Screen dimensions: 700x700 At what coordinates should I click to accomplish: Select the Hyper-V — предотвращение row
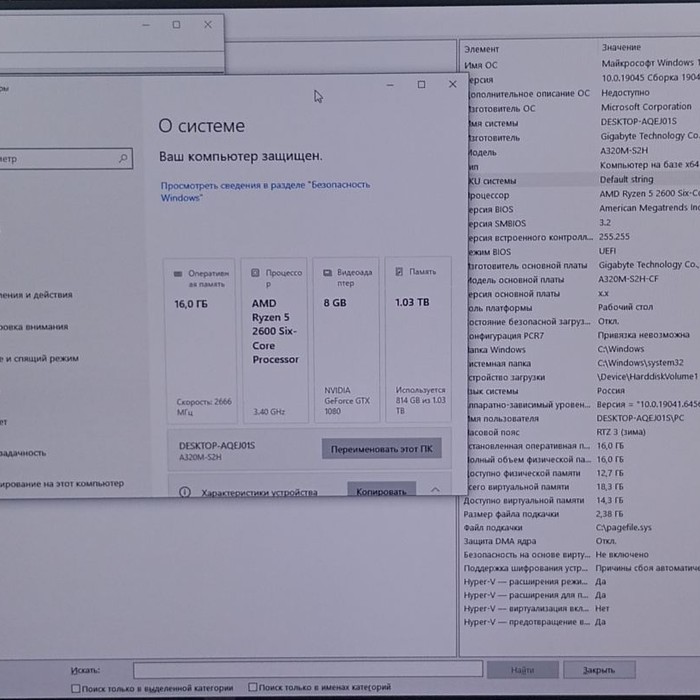click(x=581, y=621)
